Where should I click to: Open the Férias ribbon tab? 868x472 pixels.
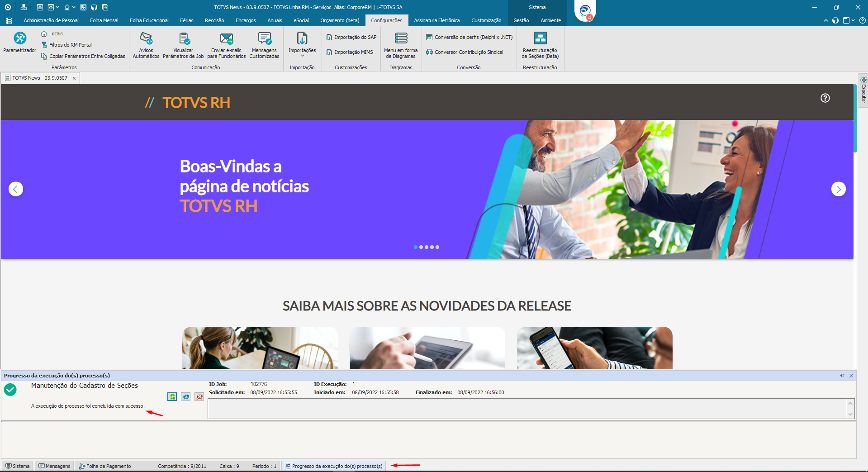coord(187,20)
